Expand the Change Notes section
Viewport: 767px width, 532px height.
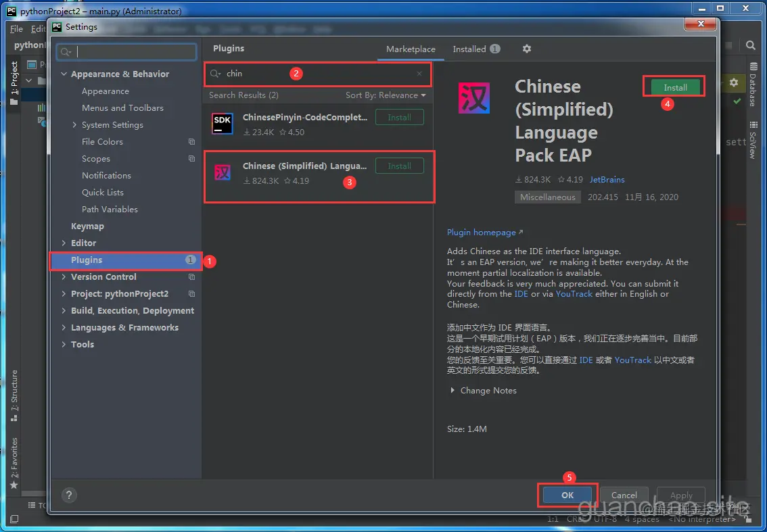[x=452, y=390]
